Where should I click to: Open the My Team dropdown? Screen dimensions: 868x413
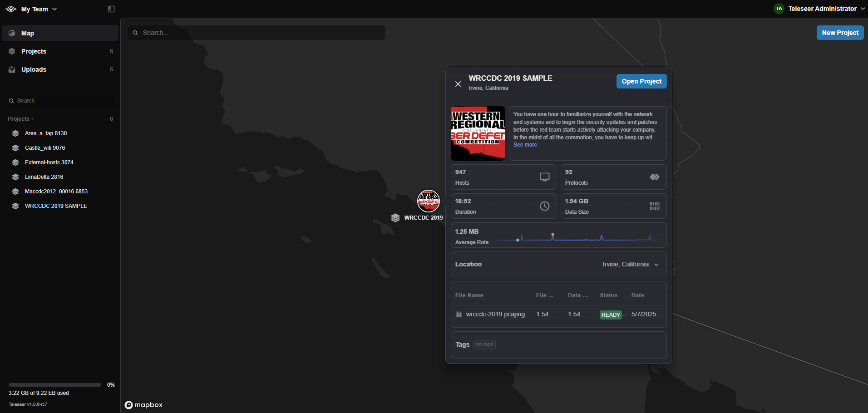pyautogui.click(x=39, y=9)
